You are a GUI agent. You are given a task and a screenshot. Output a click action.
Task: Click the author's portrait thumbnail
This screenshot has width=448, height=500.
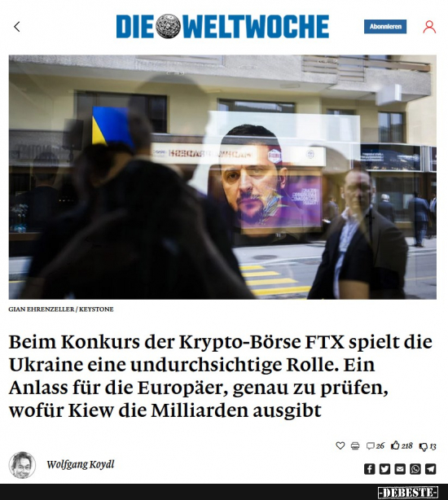[22, 465]
